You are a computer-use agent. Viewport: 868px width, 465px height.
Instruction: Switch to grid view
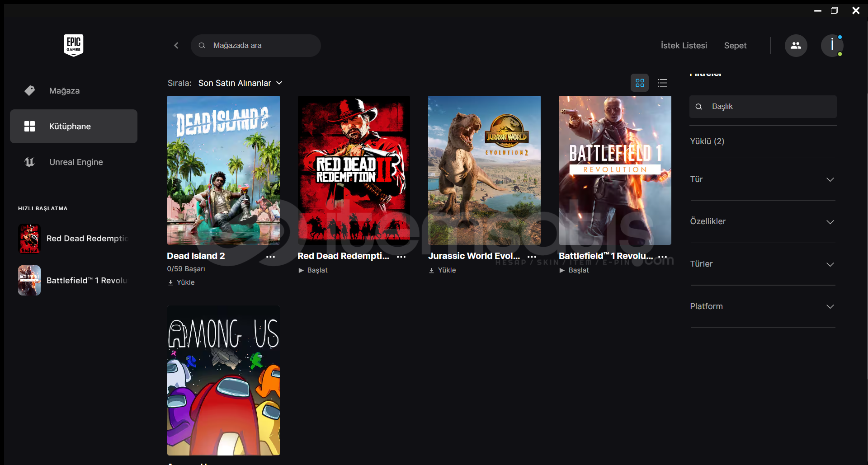pyautogui.click(x=640, y=83)
